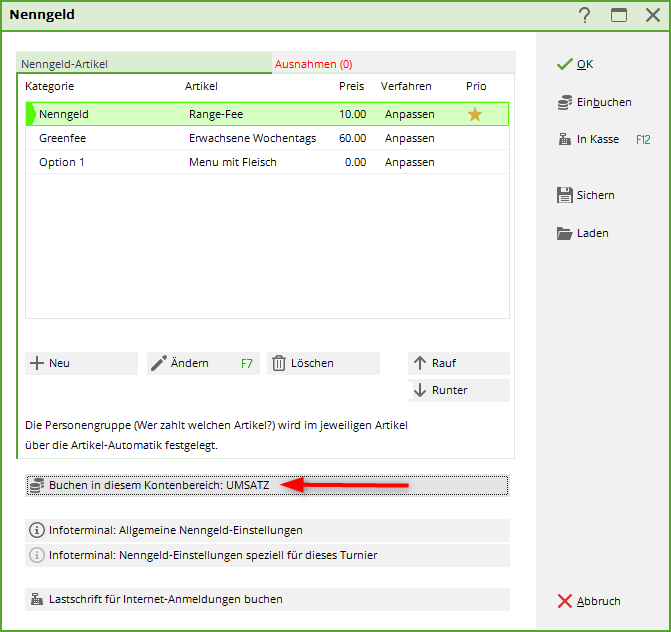Click Infoterminal: Nenngeld-Einstellungen speziell für dieses Turnier text
Screen dimensions: 671x632
[213, 555]
